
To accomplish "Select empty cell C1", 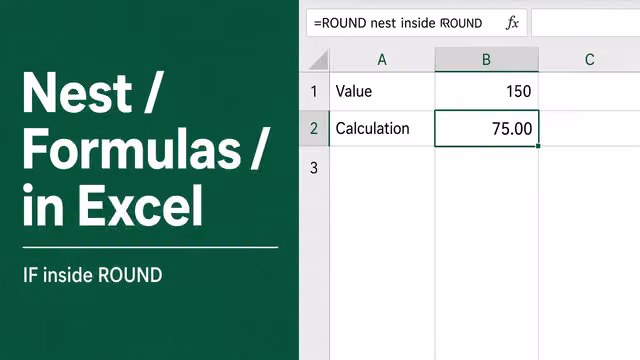I will [x=589, y=91].
